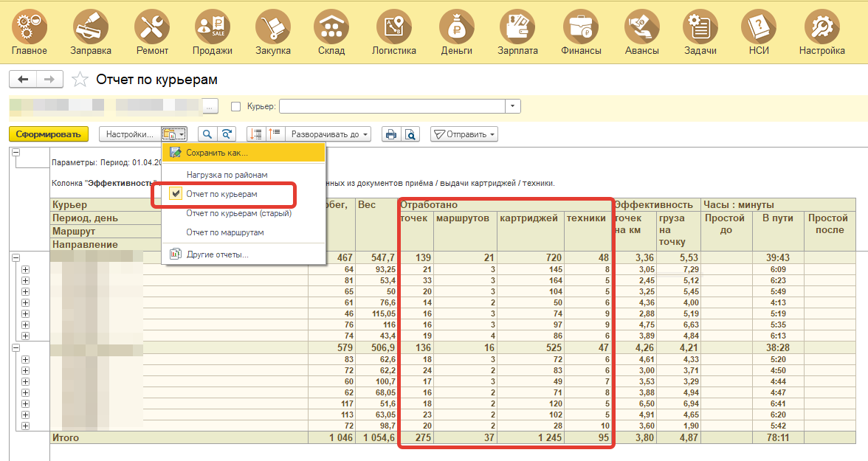The width and height of the screenshot is (868, 461).
Task: Click the Сформировать button
Action: pyautogui.click(x=48, y=134)
